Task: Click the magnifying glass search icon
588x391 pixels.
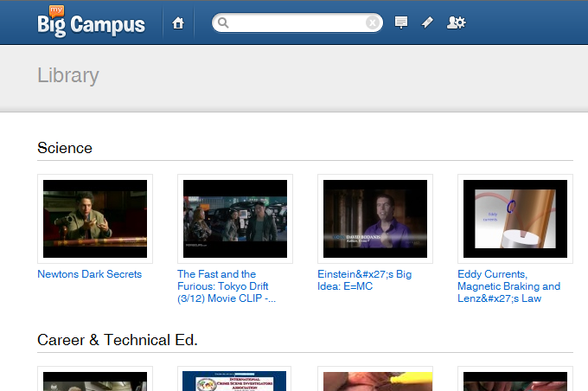Action: pyautogui.click(x=223, y=23)
